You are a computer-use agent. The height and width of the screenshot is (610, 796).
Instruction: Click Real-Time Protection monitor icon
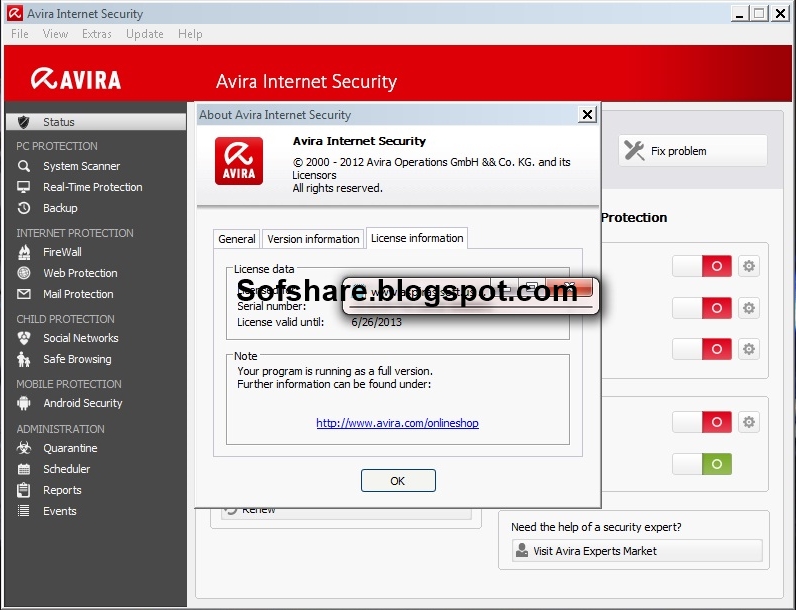(23, 187)
